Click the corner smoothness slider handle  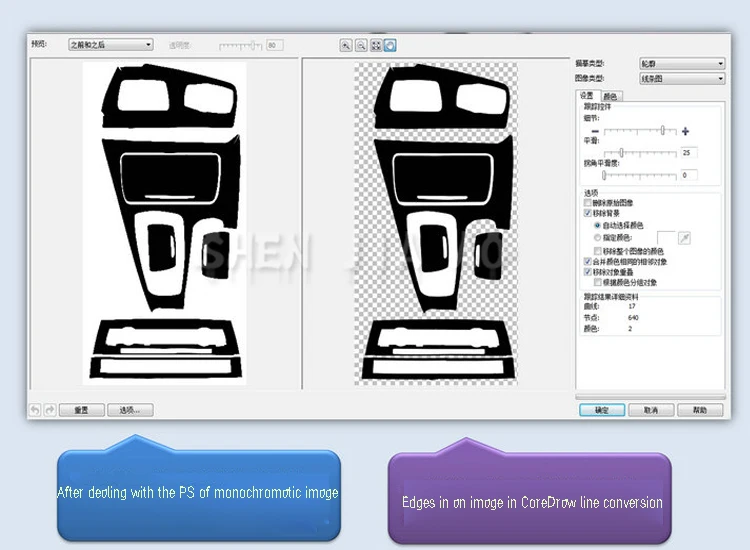[x=604, y=176]
